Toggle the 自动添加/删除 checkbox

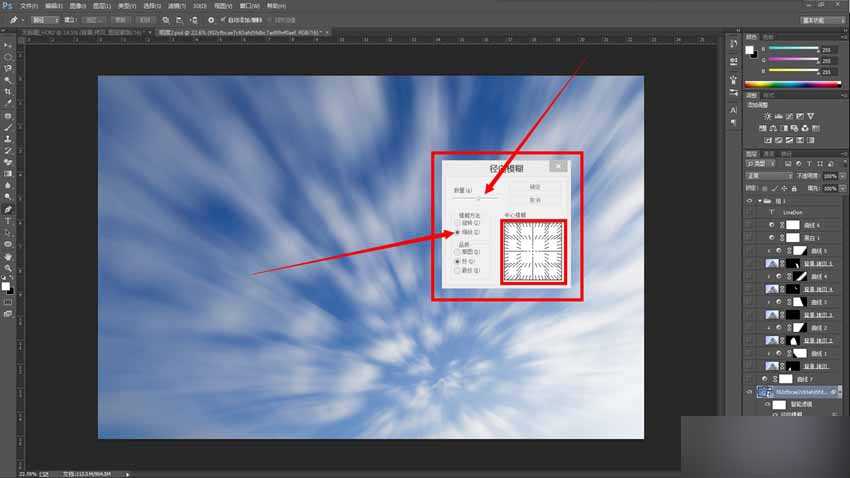(x=223, y=20)
